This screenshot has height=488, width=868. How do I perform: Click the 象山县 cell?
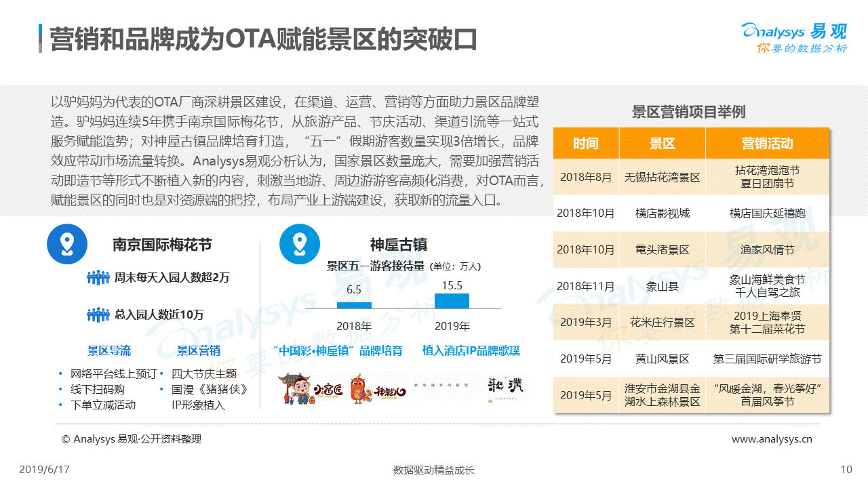[x=663, y=286]
